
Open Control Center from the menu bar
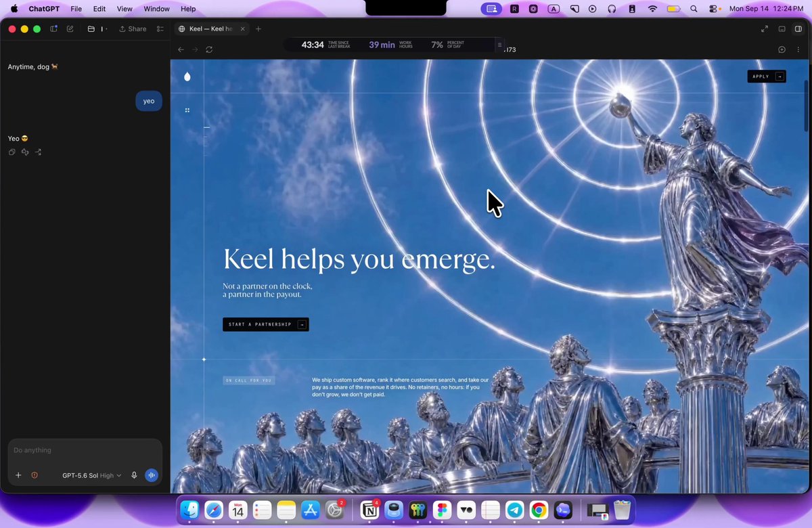715,9
